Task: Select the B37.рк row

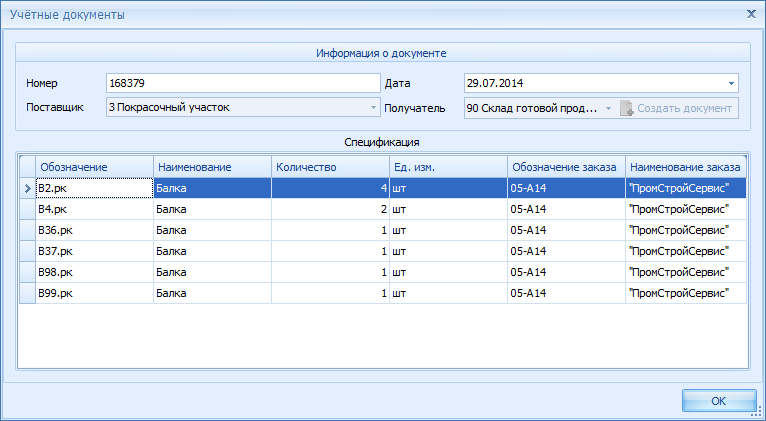Action: pyautogui.click(x=93, y=251)
